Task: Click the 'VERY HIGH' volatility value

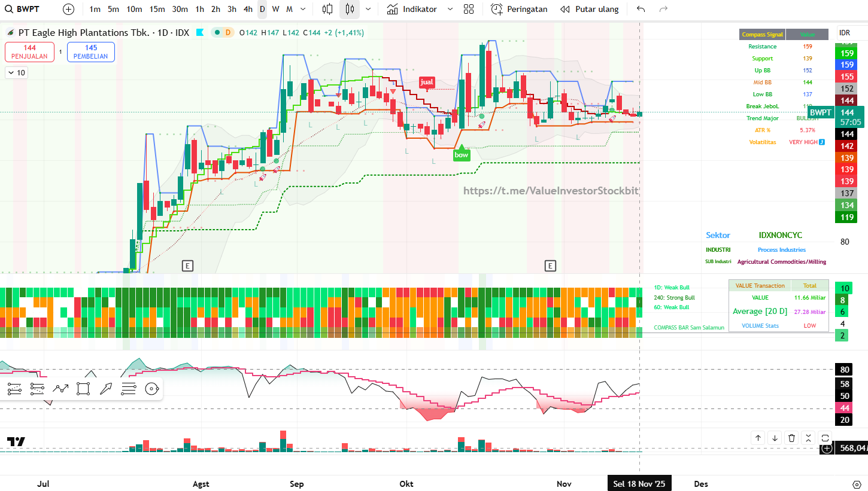Action: click(x=803, y=142)
